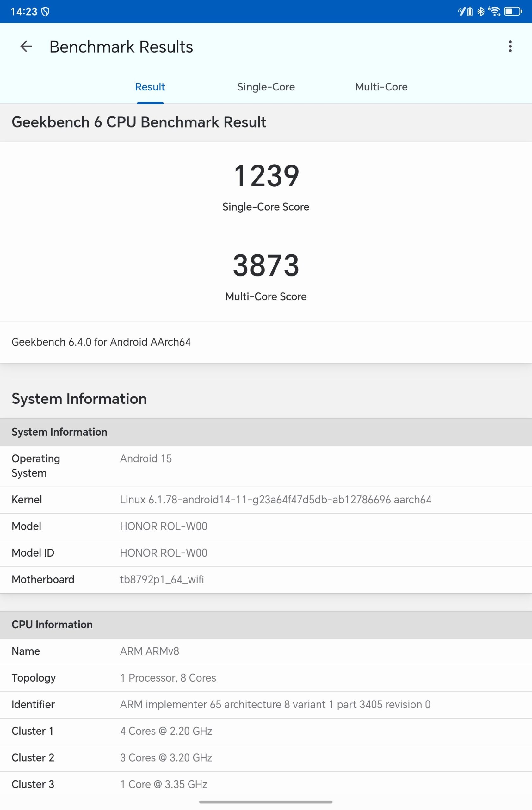Tap the device battery level icon
This screenshot has width=532, height=810.
pyautogui.click(x=513, y=12)
